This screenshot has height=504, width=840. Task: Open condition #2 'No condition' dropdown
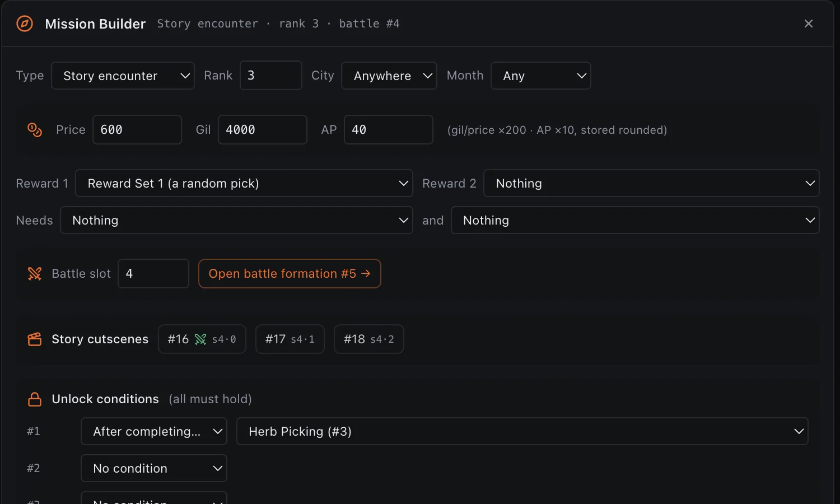(x=154, y=468)
